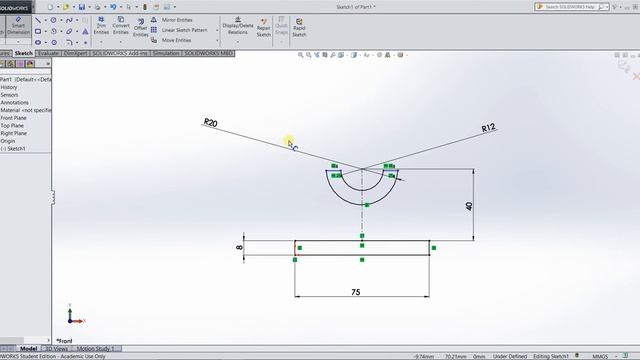
Task: Expand the Linear Sketch Pattern dropdown arrow
Action: 217,30
